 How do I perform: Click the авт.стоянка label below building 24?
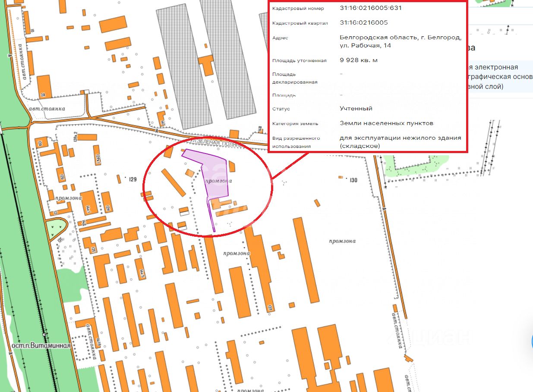(x=47, y=109)
